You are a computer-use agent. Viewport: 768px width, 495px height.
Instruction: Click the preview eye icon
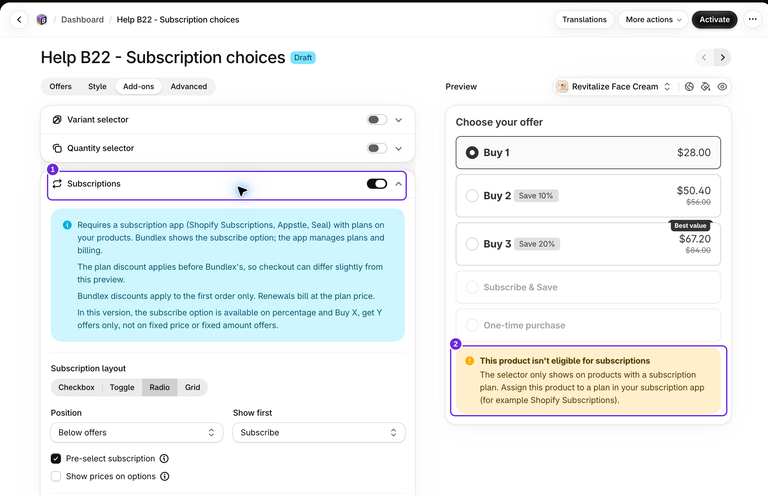coord(722,87)
